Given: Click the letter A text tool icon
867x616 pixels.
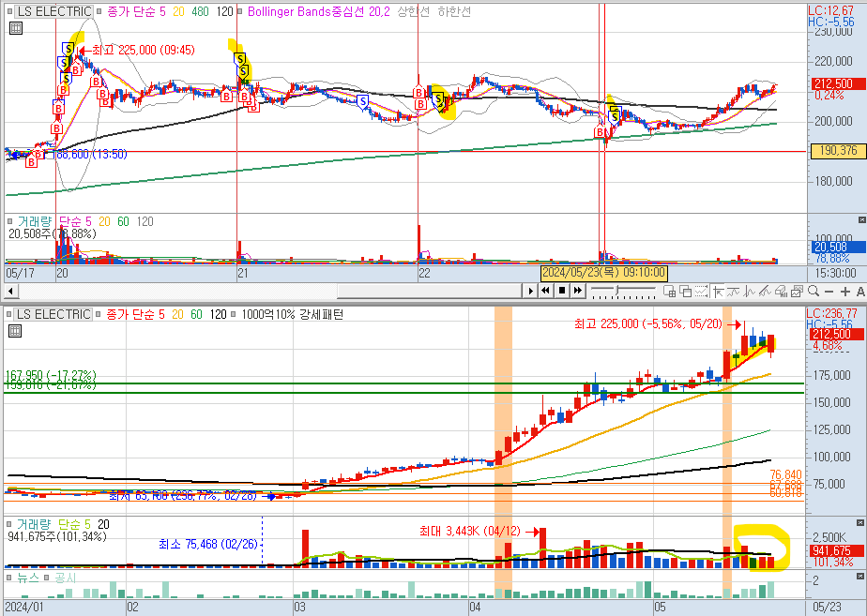Looking at the screenshot, I should 859,292.
